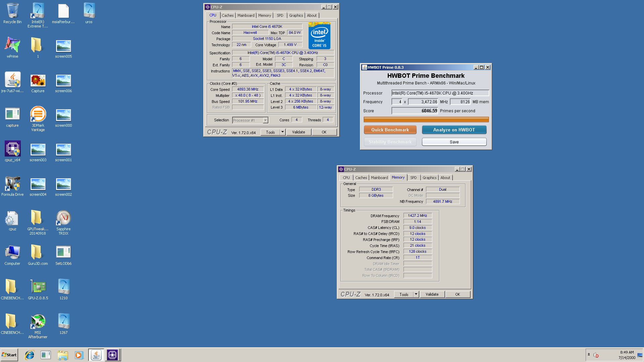
Task: Open Windows Media Player in taskbar
Action: coord(79,355)
